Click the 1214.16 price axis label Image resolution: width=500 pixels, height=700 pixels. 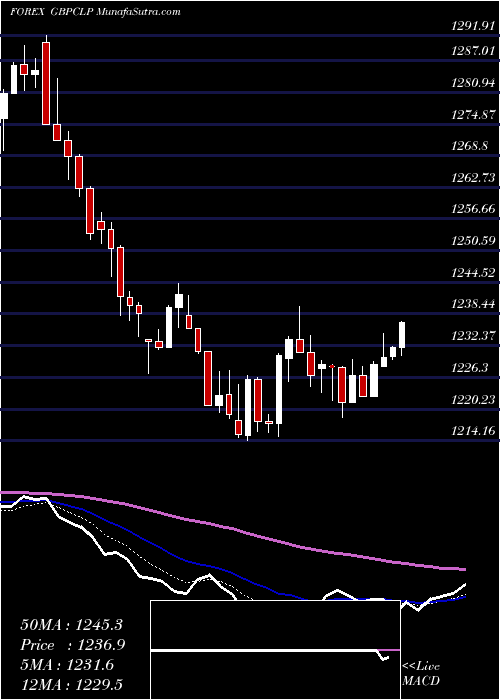click(473, 431)
